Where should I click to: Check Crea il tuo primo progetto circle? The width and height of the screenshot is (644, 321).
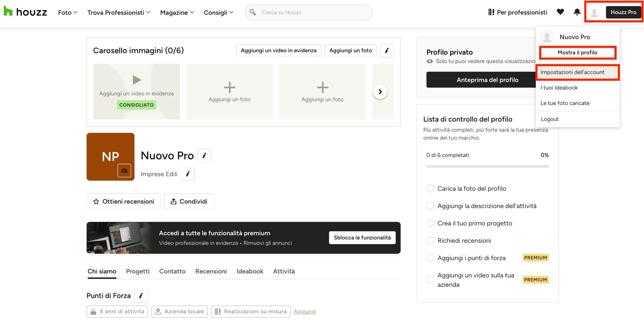(430, 223)
